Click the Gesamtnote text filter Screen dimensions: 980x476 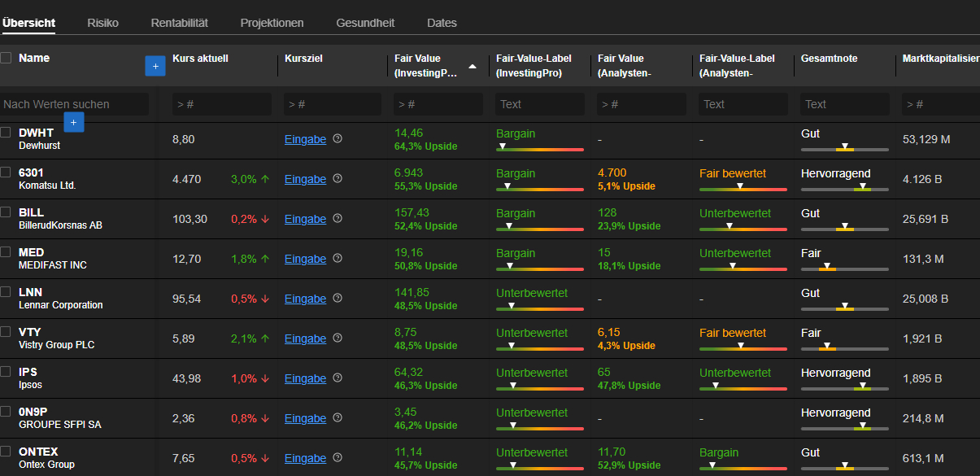point(845,104)
